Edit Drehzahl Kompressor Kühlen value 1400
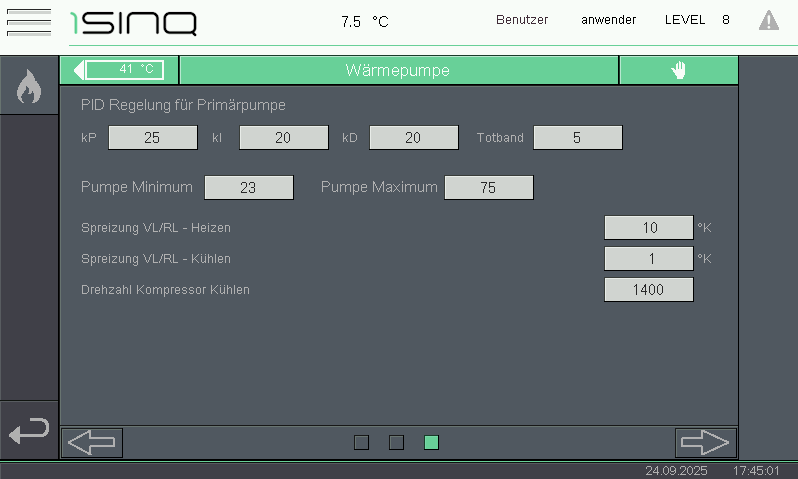Image resolution: width=798 pixels, height=479 pixels. 648,290
